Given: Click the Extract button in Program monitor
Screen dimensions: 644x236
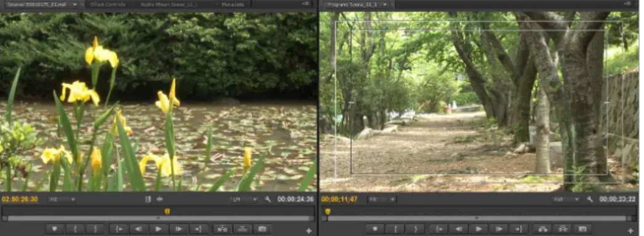Looking at the screenshot, I should click(x=562, y=229).
